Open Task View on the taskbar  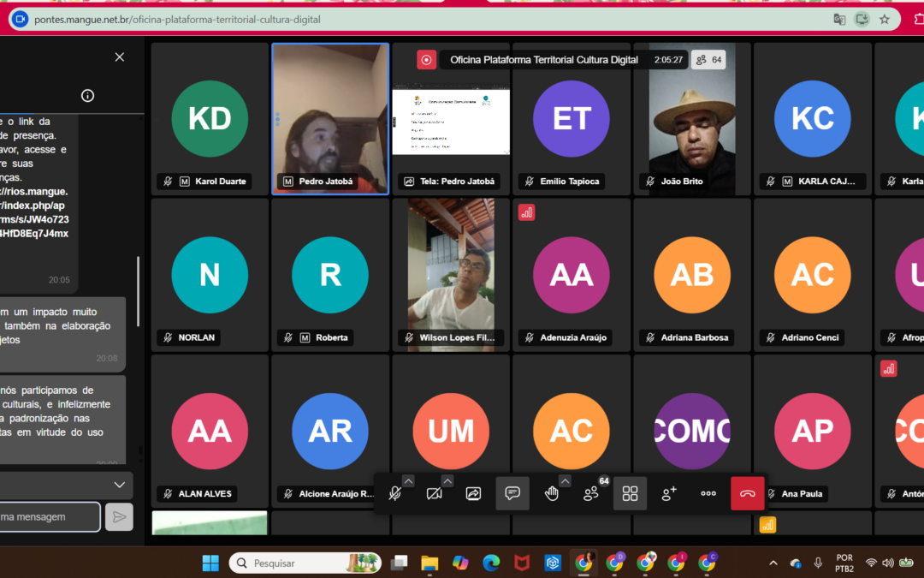(x=399, y=563)
